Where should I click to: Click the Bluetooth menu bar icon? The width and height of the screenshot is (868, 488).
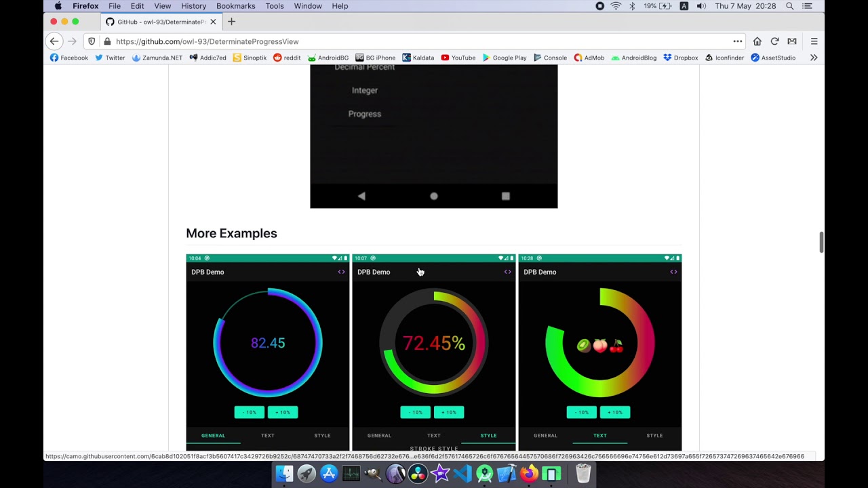pyautogui.click(x=632, y=6)
